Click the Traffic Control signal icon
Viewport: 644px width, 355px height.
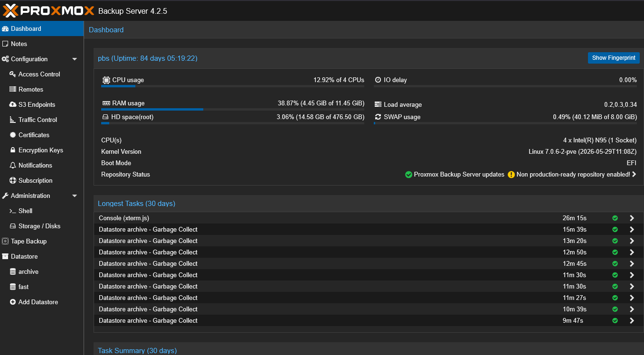13,120
